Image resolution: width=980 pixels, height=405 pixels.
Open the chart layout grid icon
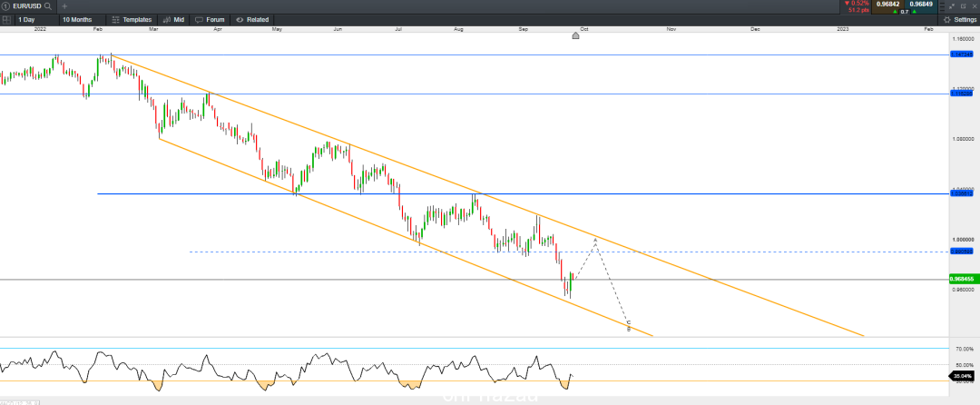click(6, 20)
